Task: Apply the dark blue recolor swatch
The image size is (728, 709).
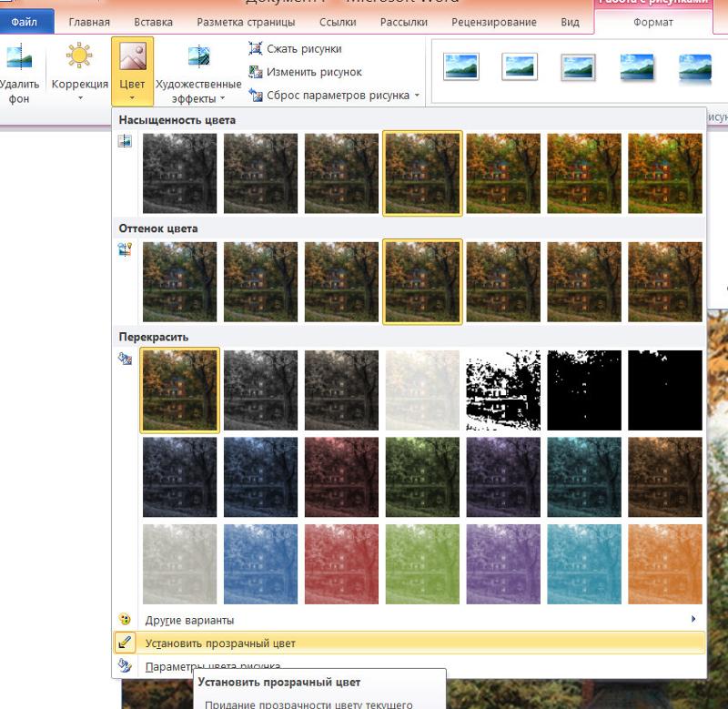Action: click(x=260, y=477)
